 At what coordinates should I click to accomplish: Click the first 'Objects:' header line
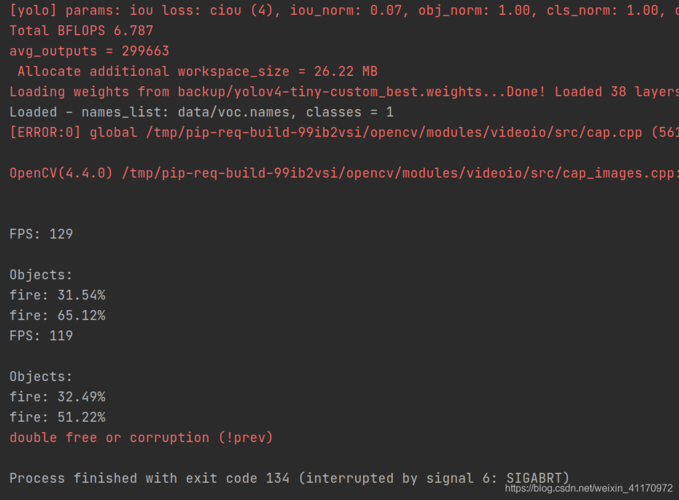(41, 274)
